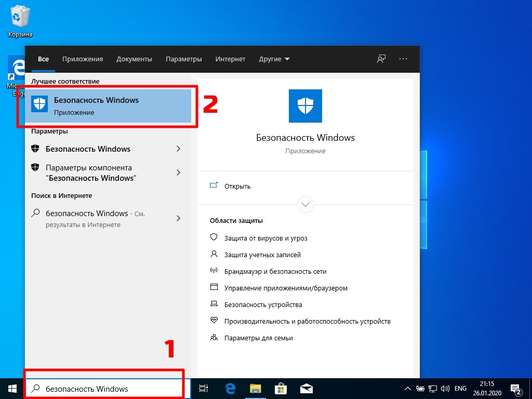Switch to the Документы search tab

pyautogui.click(x=134, y=59)
